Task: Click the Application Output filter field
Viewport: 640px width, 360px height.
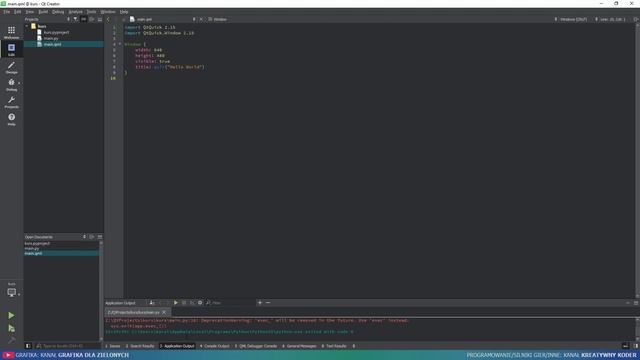Action: tap(231, 303)
